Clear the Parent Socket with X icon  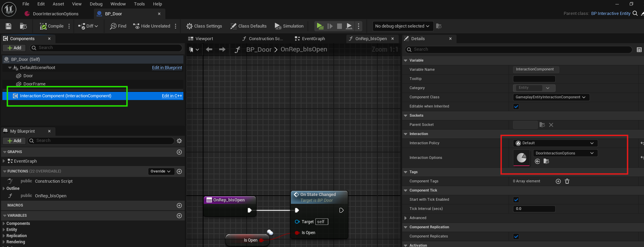(551, 125)
